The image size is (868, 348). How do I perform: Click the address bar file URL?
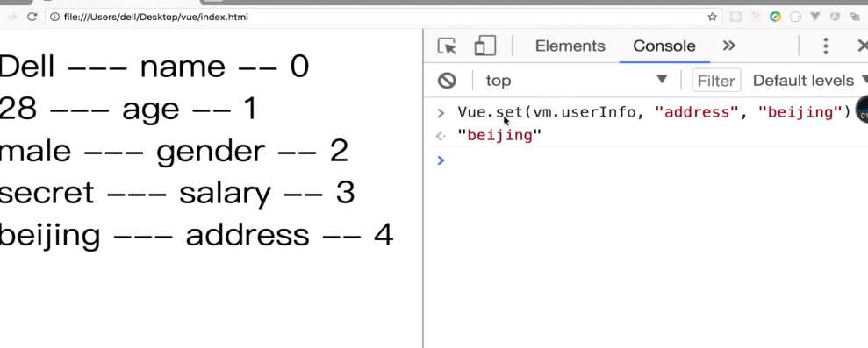coord(156,18)
